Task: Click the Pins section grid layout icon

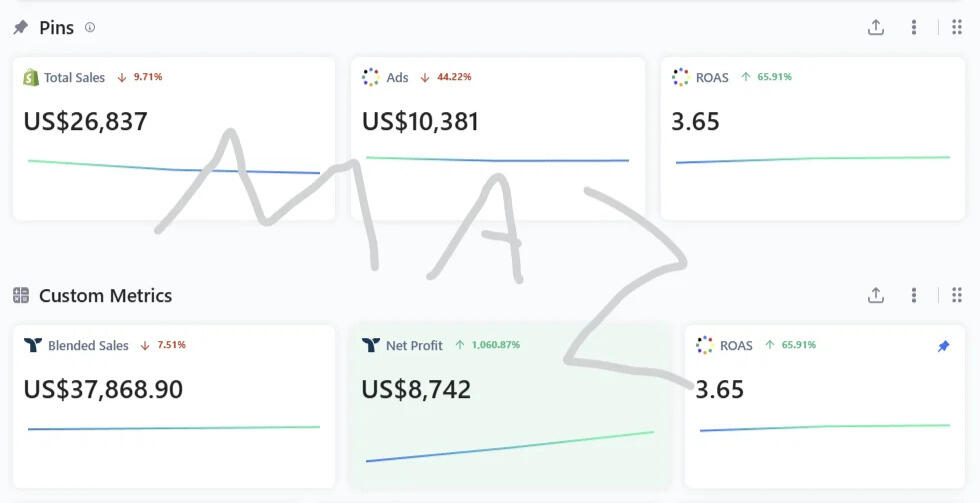Action: coord(957,27)
